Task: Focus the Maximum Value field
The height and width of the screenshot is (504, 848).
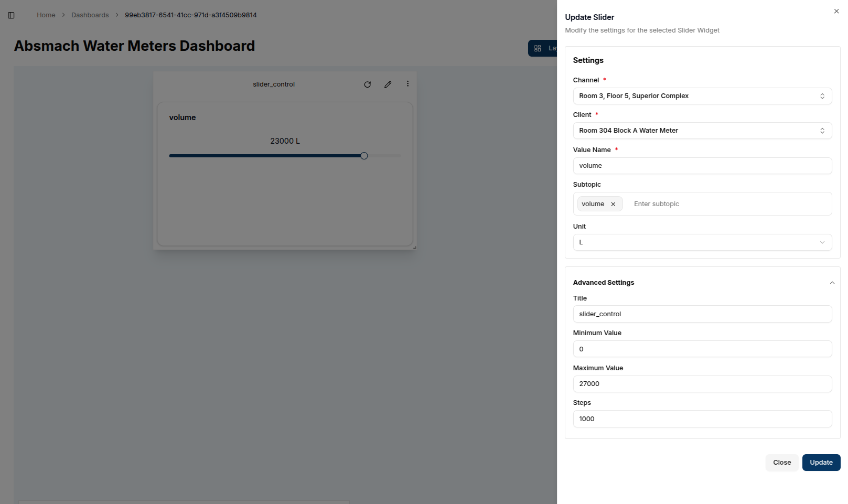Action: pyautogui.click(x=702, y=384)
